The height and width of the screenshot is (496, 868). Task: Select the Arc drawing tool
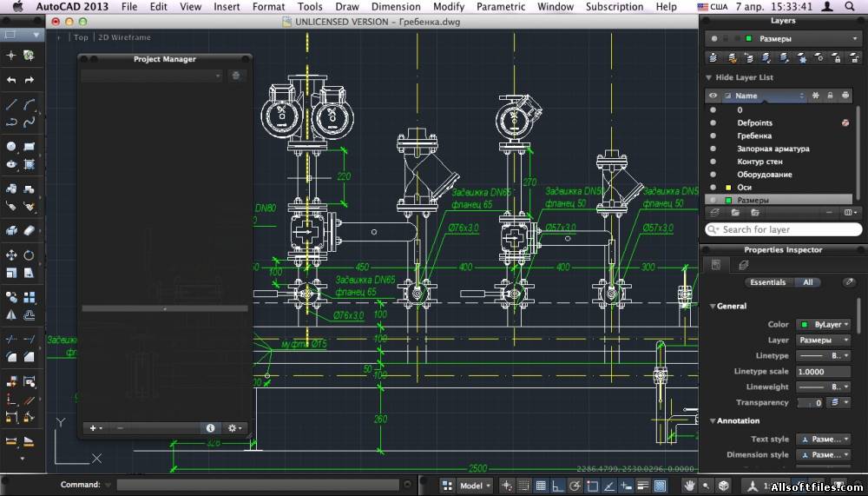pyautogui.click(x=30, y=104)
